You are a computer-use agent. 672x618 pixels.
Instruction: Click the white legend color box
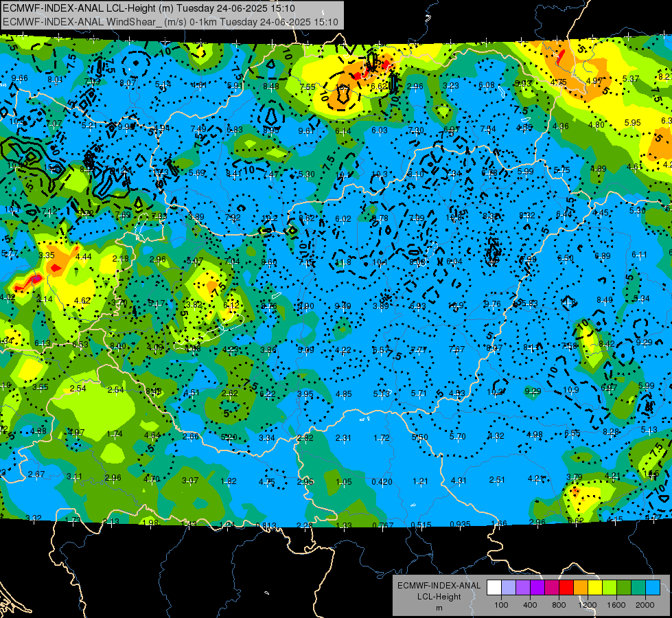[x=494, y=588]
